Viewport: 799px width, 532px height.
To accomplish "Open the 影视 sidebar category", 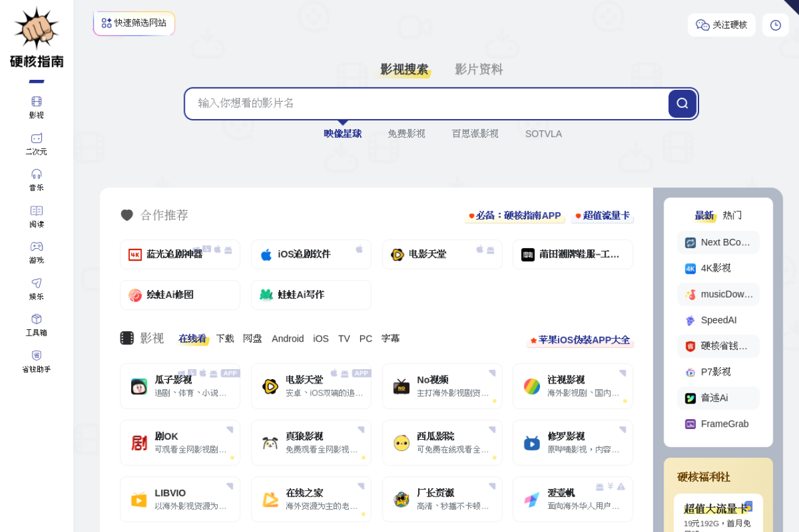I will tap(36, 107).
